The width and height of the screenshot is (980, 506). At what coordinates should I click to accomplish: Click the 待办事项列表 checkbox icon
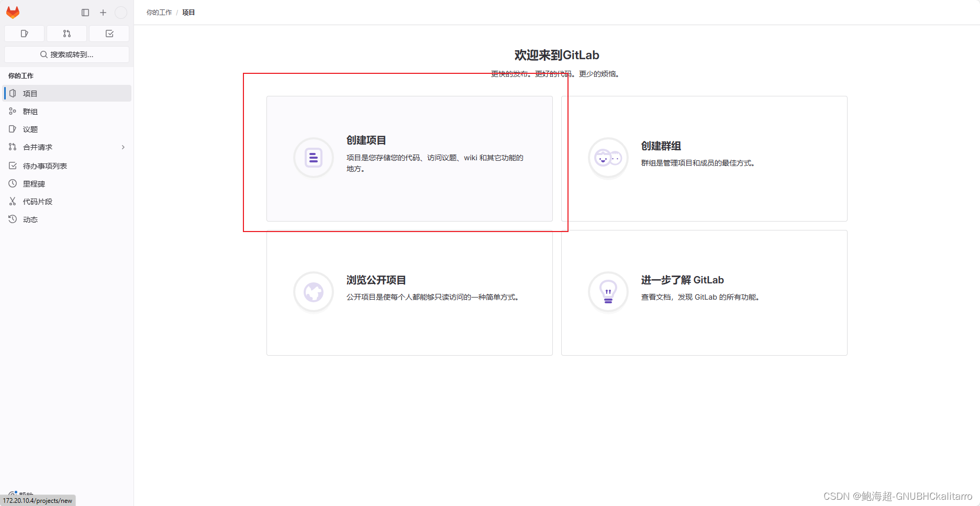13,166
